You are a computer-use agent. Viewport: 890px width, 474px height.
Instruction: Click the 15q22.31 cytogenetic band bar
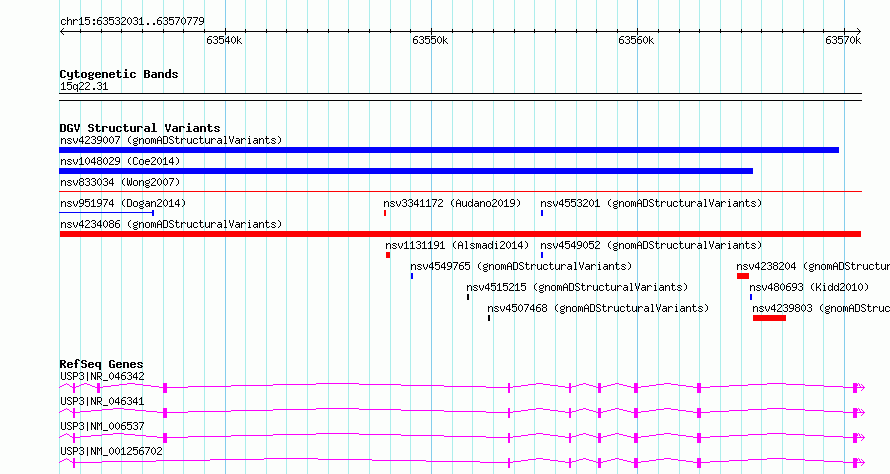(460, 97)
